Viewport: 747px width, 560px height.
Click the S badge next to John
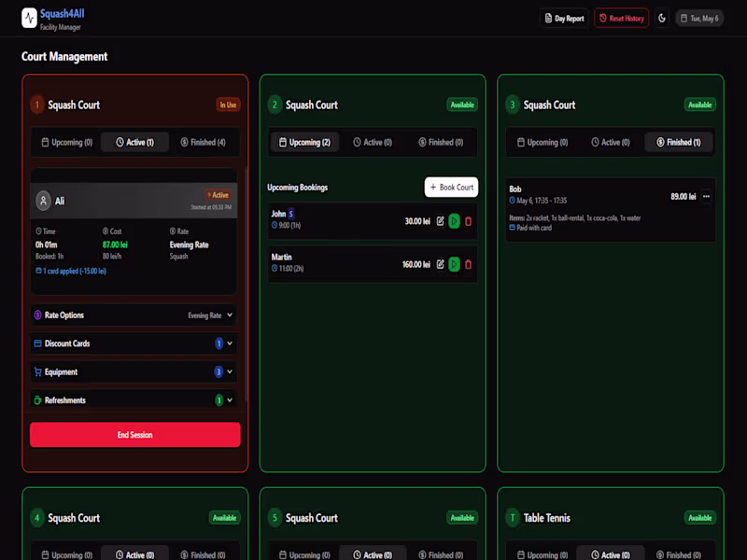coord(290,214)
